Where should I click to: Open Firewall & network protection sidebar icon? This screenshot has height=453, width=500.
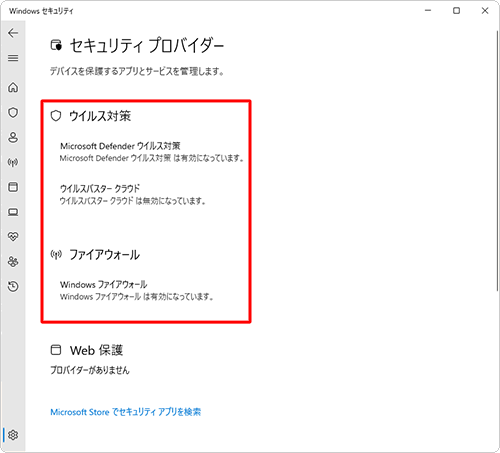(13, 162)
